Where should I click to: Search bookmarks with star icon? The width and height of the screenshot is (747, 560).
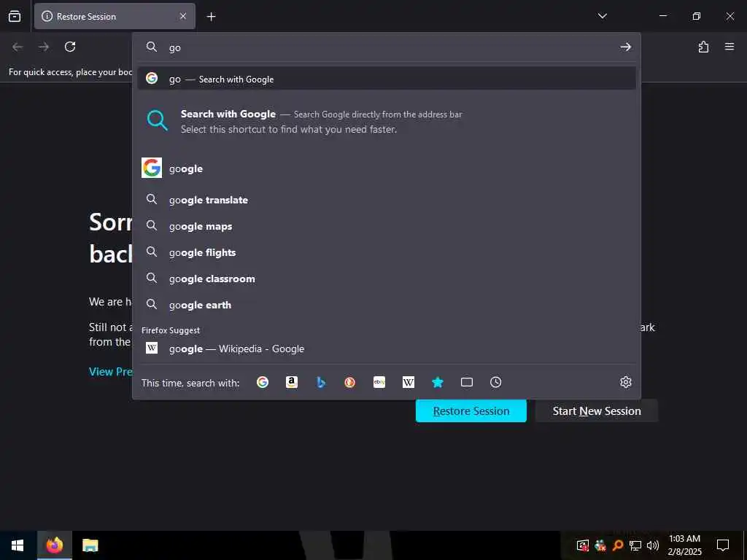point(438,382)
